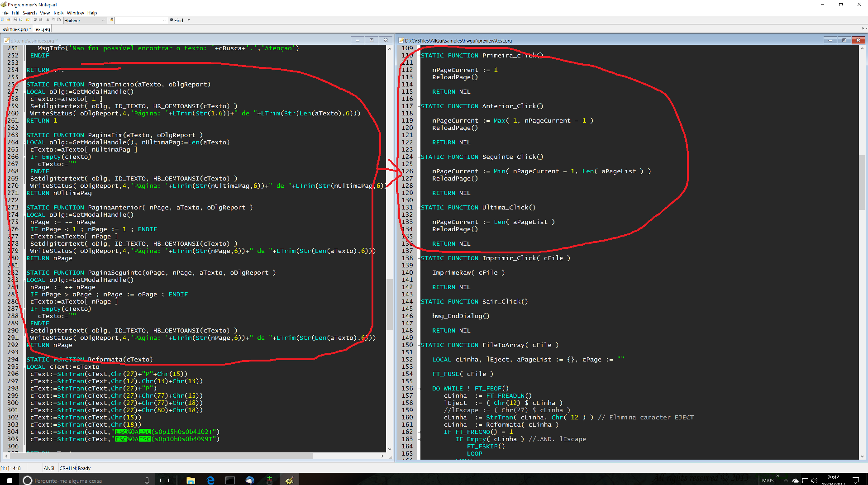
Task: Switch to the test.prg tab
Action: point(42,29)
